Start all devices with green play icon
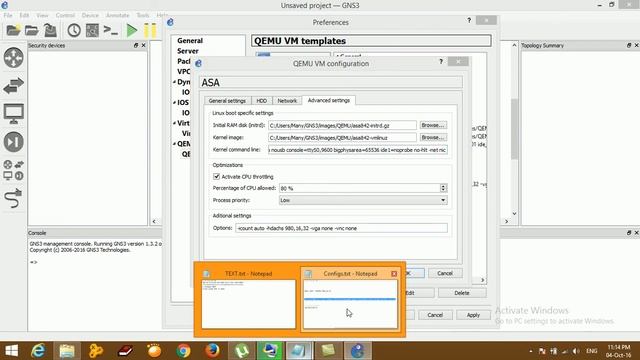 click(131, 30)
